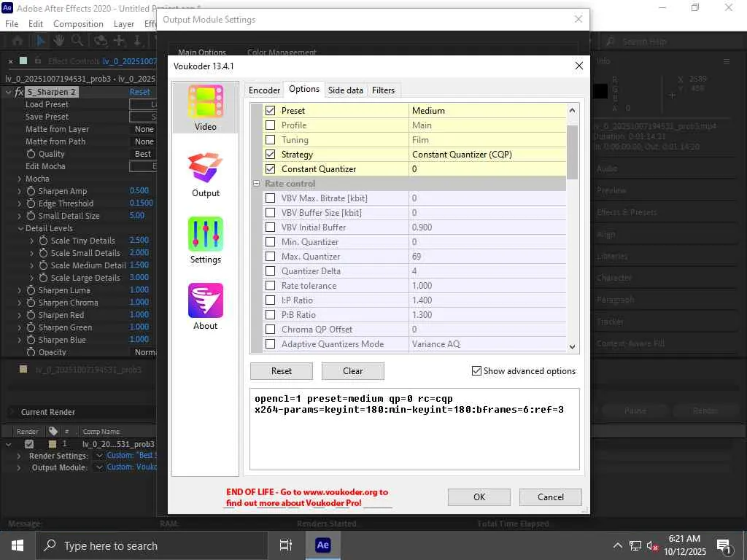Click the label tag icon in render queue header
The image size is (747, 560).
[53, 431]
